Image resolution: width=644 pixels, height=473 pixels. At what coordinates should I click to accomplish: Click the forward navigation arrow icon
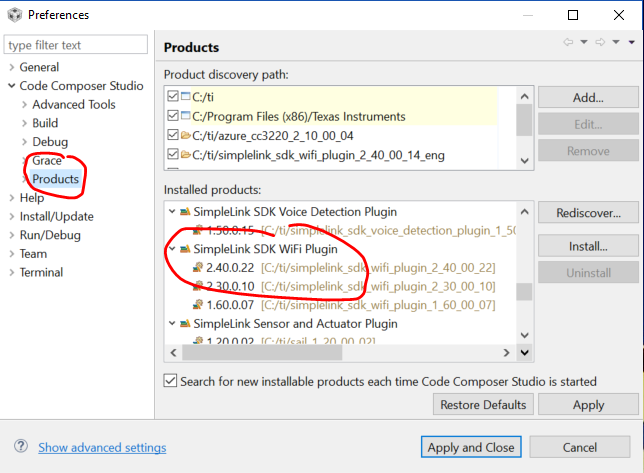(600, 42)
